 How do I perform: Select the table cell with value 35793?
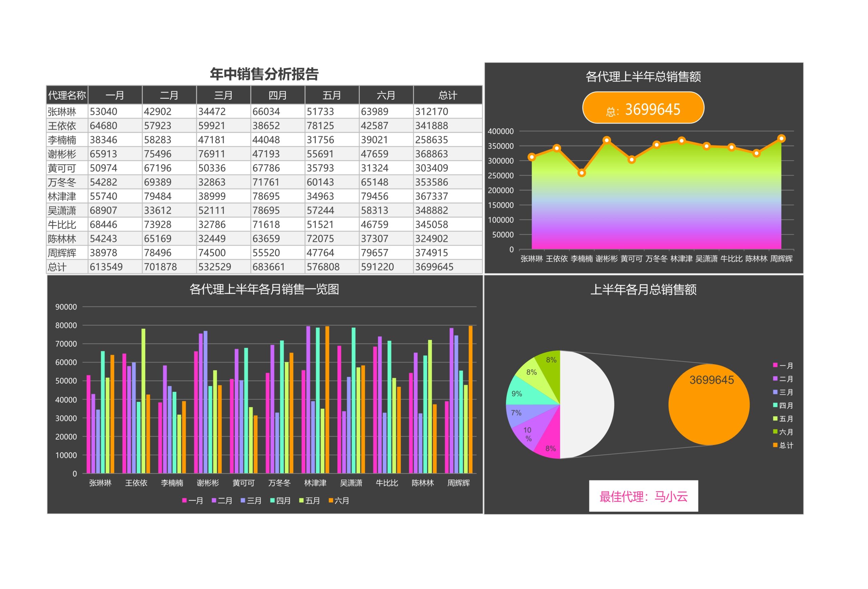click(x=332, y=168)
